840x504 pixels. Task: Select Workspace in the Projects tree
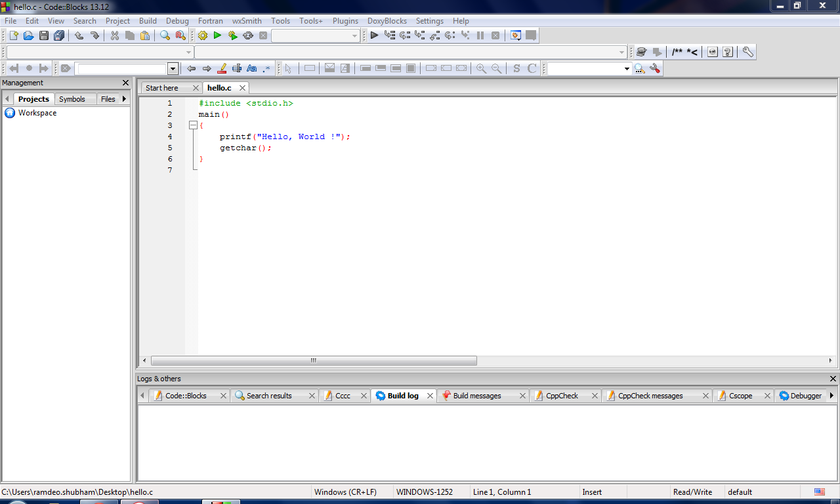(37, 113)
